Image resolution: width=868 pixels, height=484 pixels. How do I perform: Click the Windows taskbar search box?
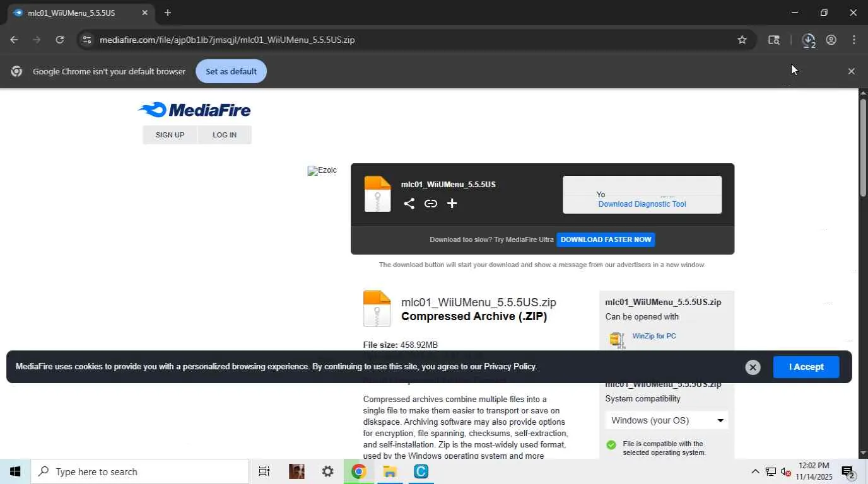(x=139, y=471)
